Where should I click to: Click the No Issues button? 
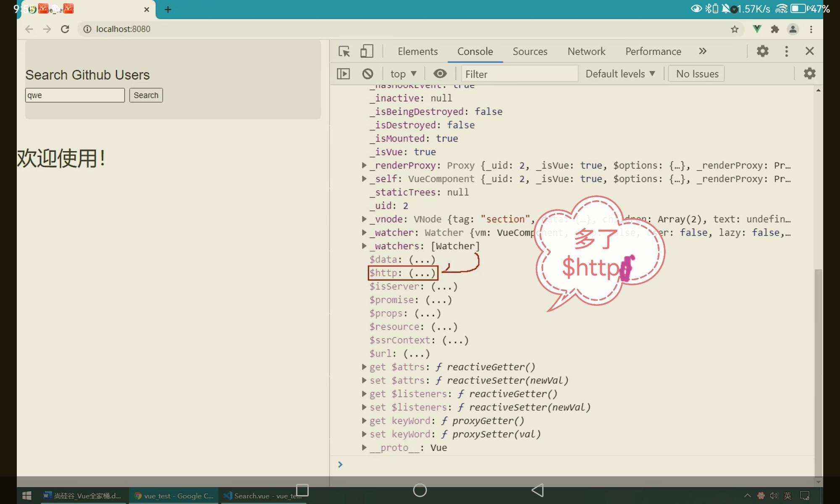[697, 74]
